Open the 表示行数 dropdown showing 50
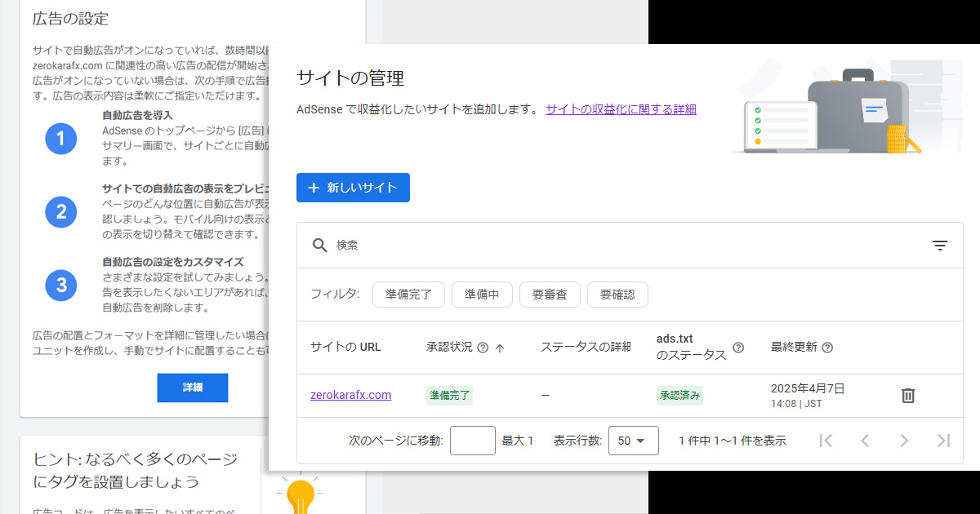The width and height of the screenshot is (980, 514). click(633, 441)
